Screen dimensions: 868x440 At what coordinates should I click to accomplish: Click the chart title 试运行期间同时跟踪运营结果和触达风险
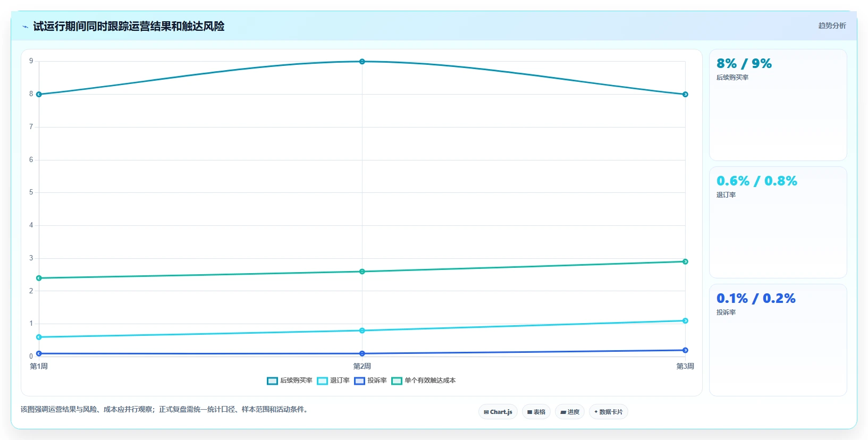(x=129, y=26)
